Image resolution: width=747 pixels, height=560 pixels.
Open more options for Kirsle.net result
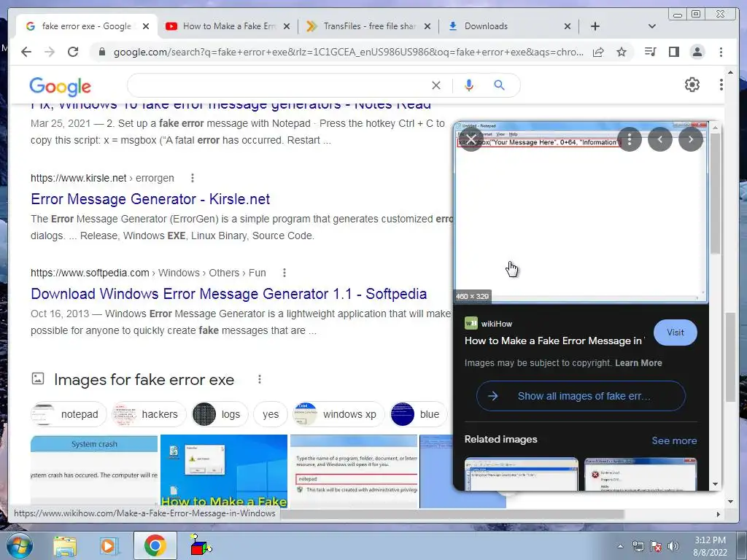pos(193,178)
